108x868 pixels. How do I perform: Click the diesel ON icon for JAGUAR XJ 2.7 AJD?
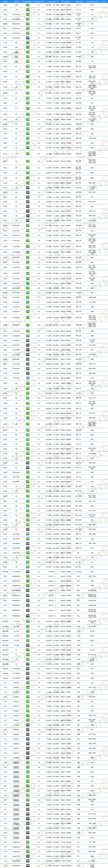tap(28, 664)
